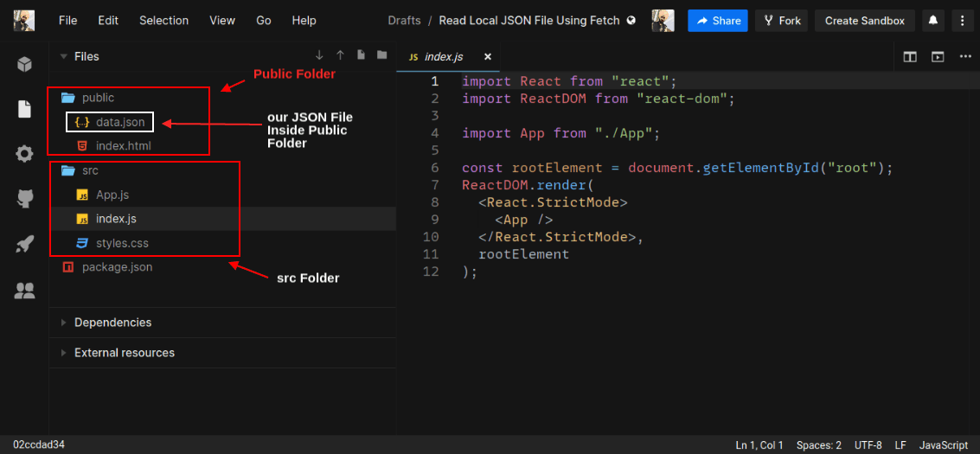Click JavaScript language mode in status bar
Screen dimensions: 980x454
click(945, 445)
